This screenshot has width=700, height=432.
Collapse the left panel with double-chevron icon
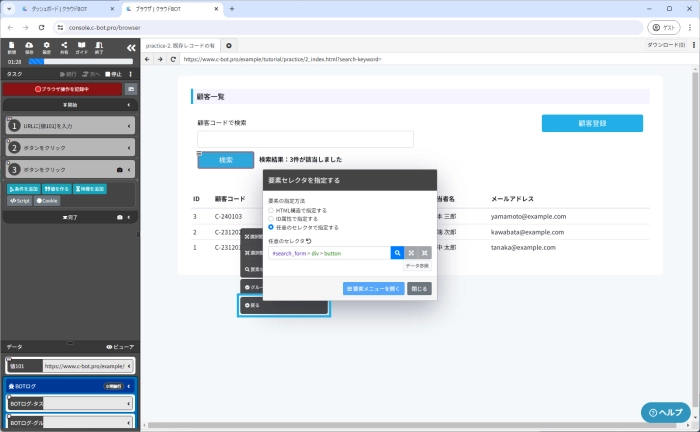pos(130,46)
